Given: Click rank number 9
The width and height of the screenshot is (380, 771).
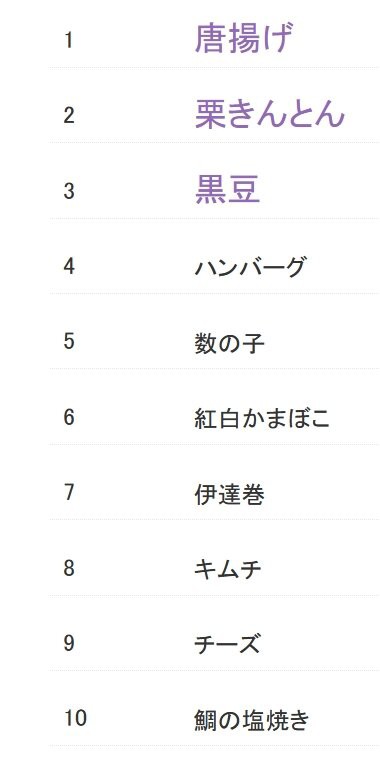Looking at the screenshot, I should [x=69, y=643].
